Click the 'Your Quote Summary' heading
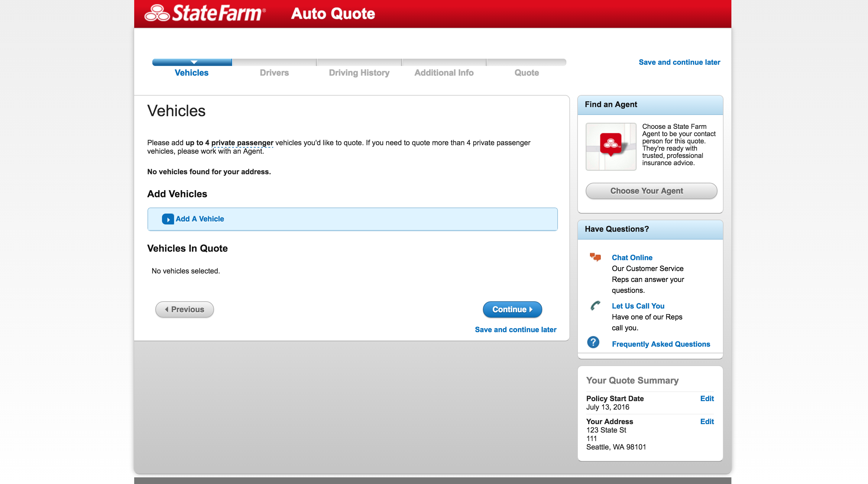Viewport: 868px width, 484px height. 632,380
